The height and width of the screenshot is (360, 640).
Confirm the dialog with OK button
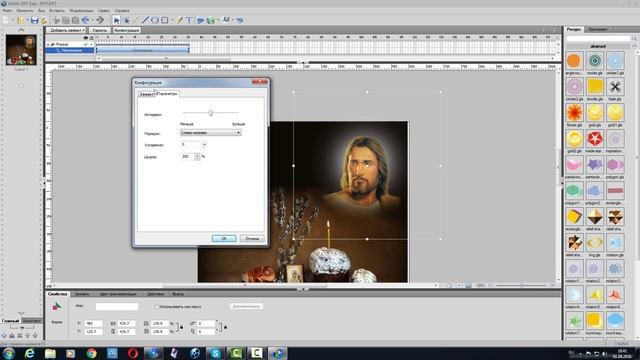click(224, 238)
